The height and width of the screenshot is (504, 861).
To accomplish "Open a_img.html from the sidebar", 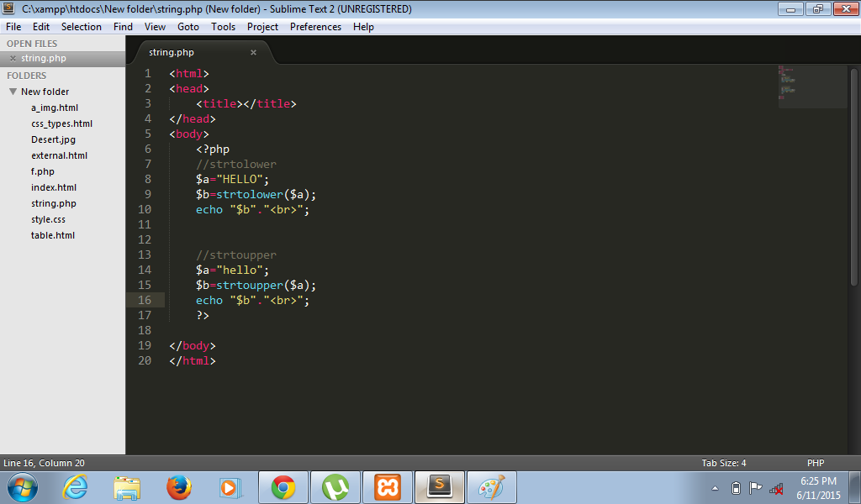I will tap(55, 108).
